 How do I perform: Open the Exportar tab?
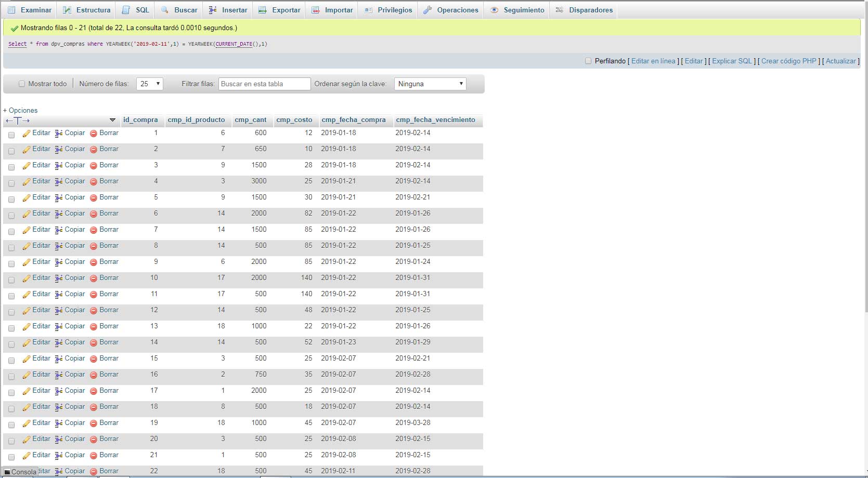(x=279, y=10)
